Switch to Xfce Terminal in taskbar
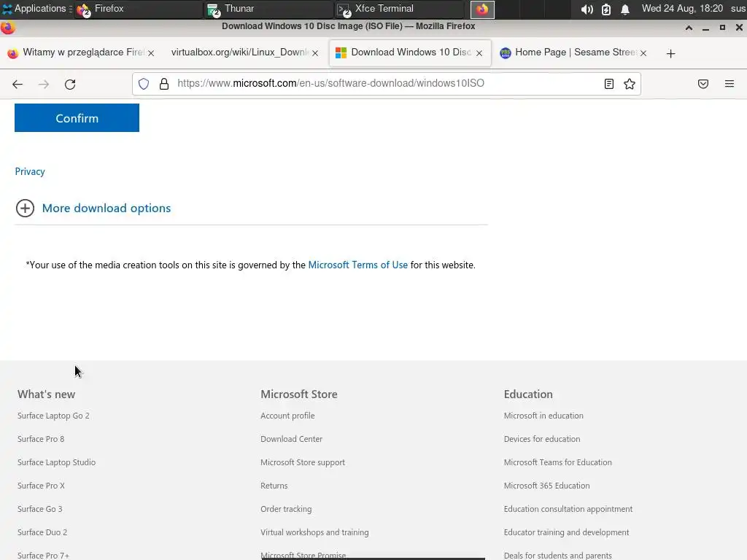 [399, 9]
